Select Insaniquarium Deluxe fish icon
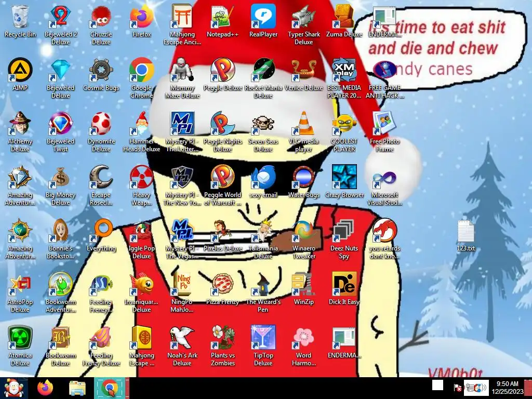Screen dimensions: 532x399 click(x=141, y=292)
